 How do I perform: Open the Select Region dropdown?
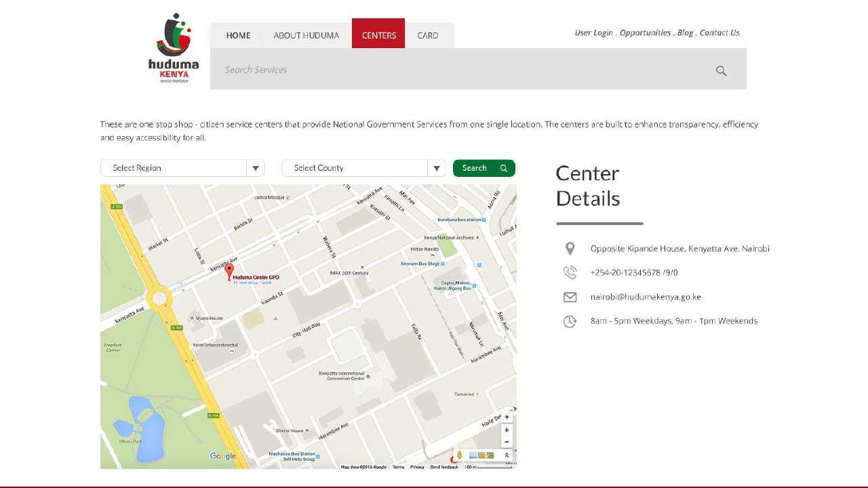(182, 168)
